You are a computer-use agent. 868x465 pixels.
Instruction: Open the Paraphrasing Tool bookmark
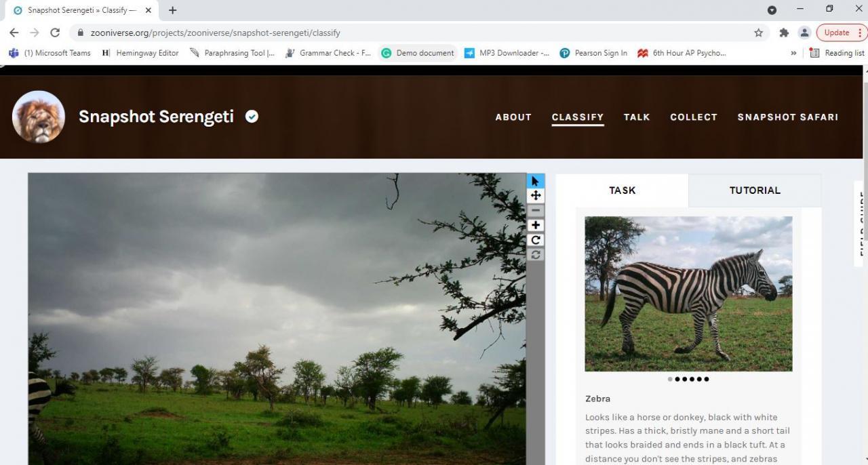(233, 53)
